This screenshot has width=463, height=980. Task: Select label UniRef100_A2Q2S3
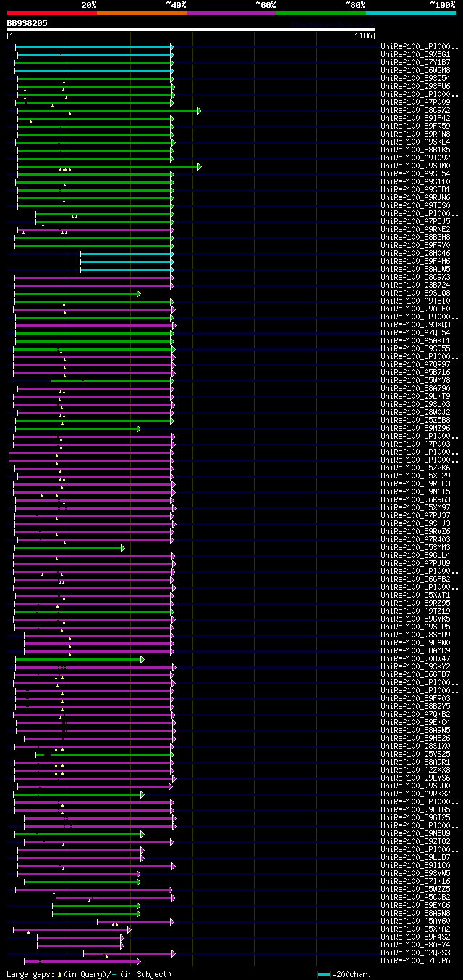415,953
